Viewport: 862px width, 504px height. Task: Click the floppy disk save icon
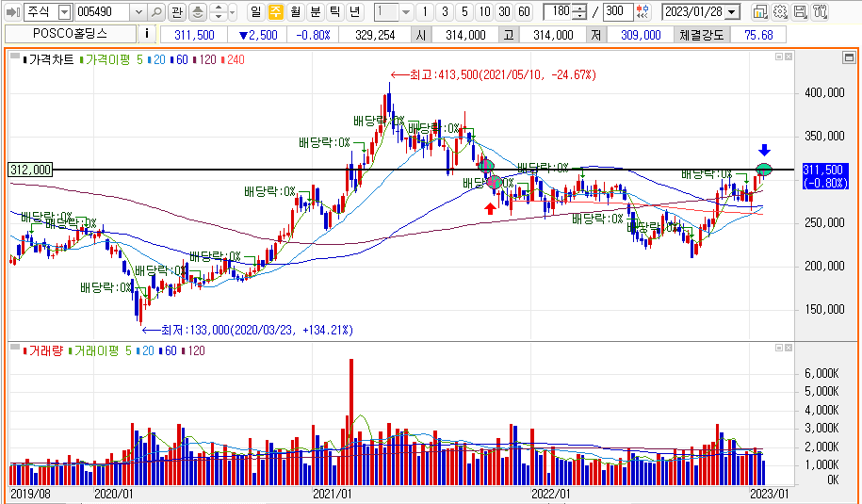point(801,11)
